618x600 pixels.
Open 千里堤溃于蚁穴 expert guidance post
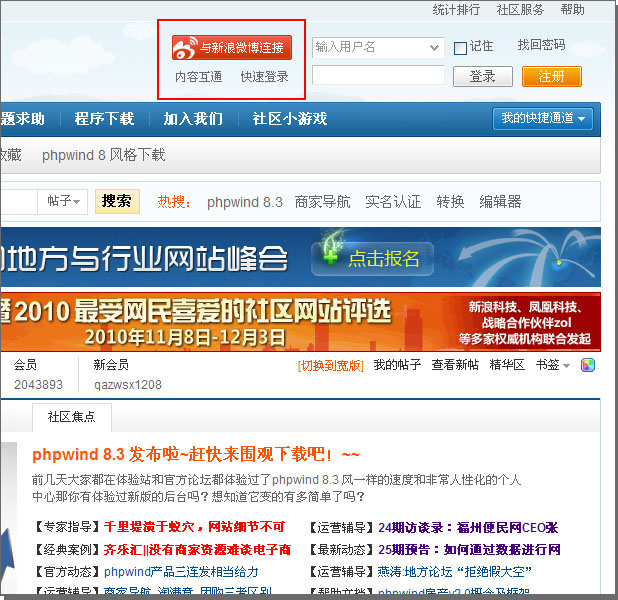(194, 527)
